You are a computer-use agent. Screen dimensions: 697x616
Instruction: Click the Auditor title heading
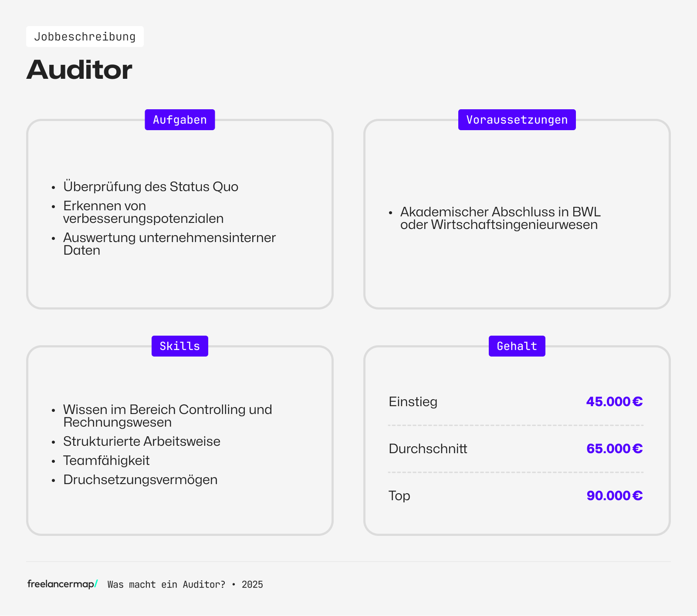click(79, 69)
